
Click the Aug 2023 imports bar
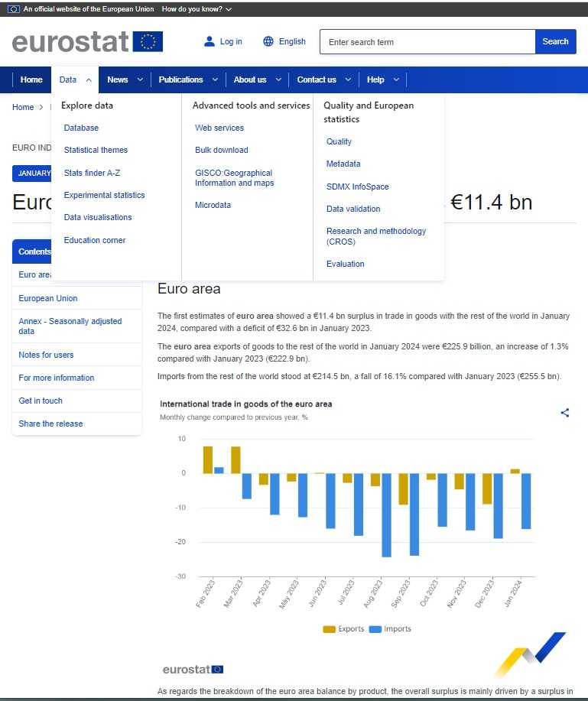point(386,515)
